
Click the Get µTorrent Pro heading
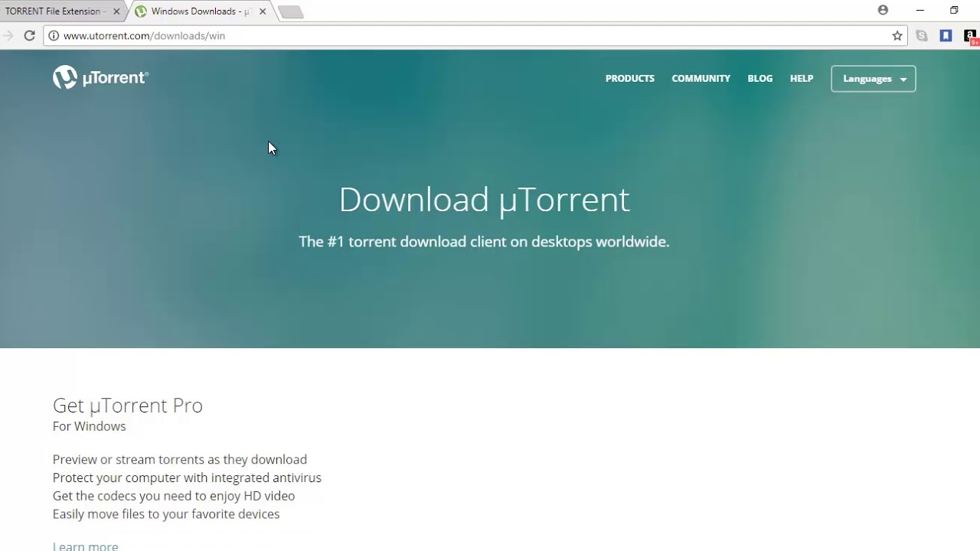coord(128,405)
